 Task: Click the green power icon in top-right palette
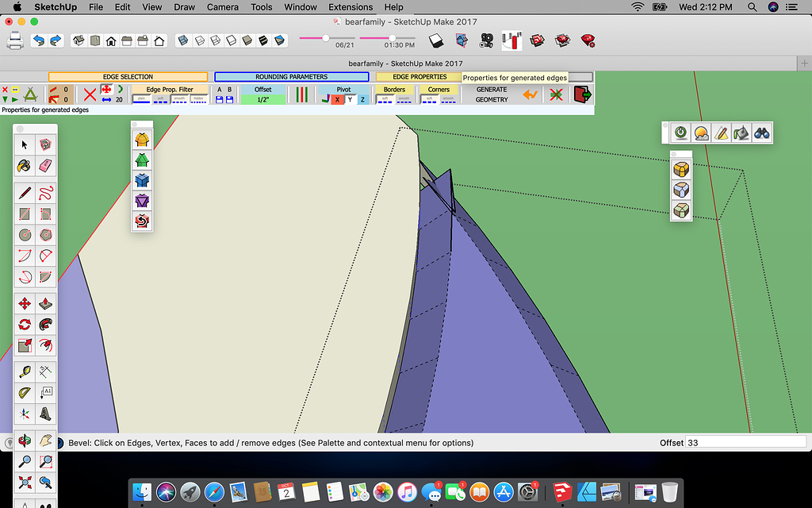680,133
